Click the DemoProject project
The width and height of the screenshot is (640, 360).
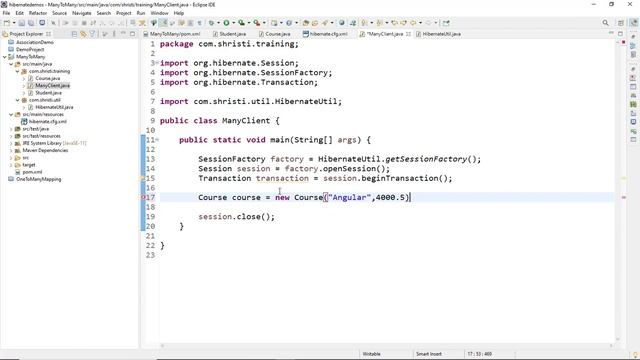click(30, 49)
